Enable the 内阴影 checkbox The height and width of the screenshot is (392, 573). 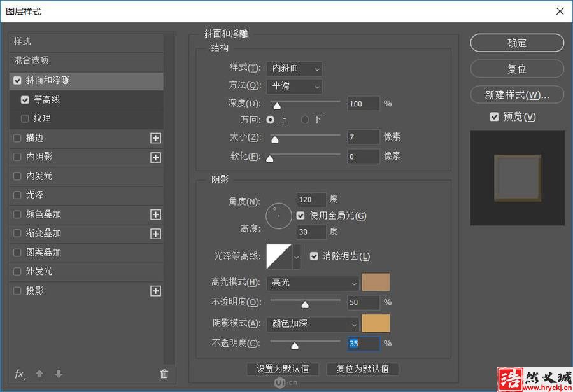tap(17, 157)
